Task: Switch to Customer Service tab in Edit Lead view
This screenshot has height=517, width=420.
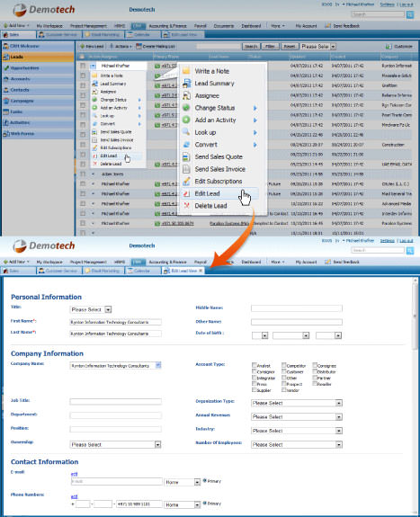Action: [58, 271]
